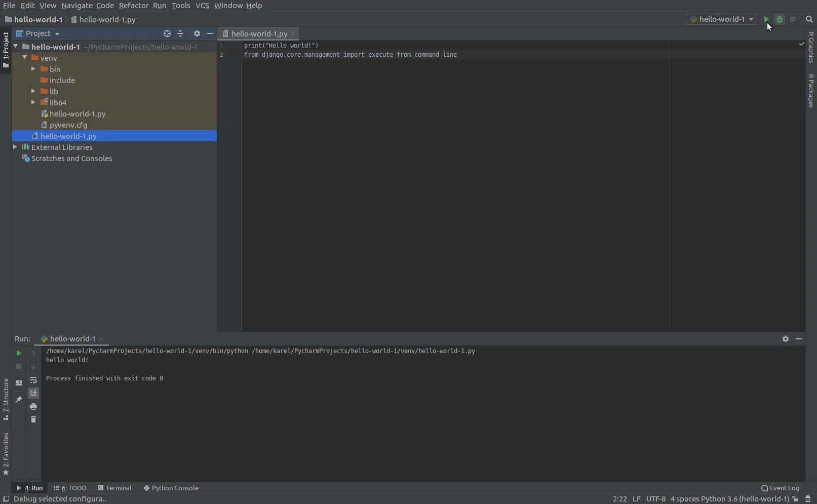
Task: Open the R Packages side panel
Action: coord(811,91)
